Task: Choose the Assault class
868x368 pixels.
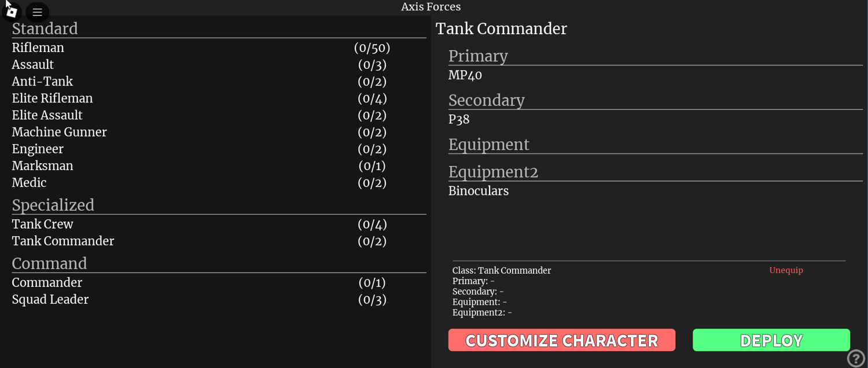Action: pos(219,64)
